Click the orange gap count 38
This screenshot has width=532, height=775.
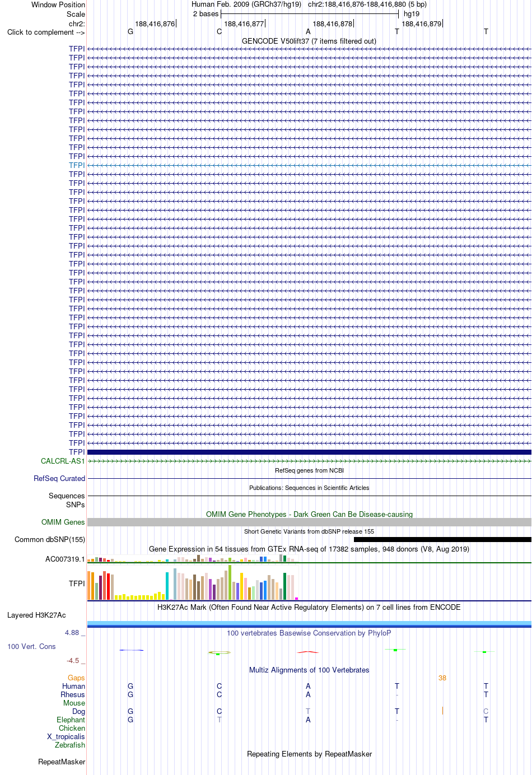pyautogui.click(x=442, y=678)
